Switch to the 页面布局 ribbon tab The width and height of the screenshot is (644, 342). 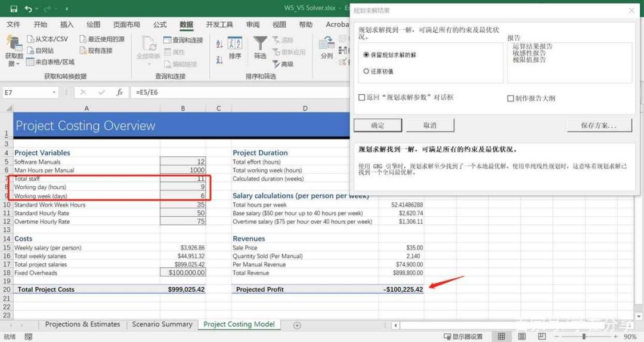(126, 24)
